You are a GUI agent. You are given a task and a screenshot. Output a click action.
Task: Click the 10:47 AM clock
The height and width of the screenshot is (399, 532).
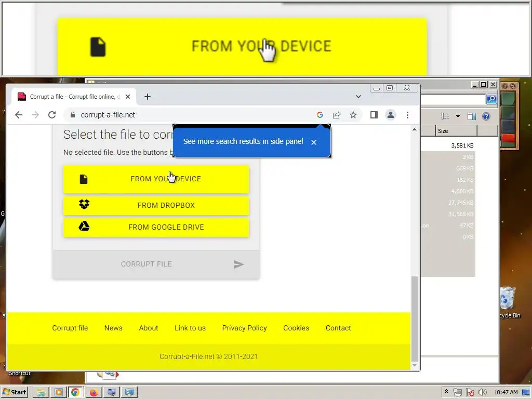coord(506,393)
